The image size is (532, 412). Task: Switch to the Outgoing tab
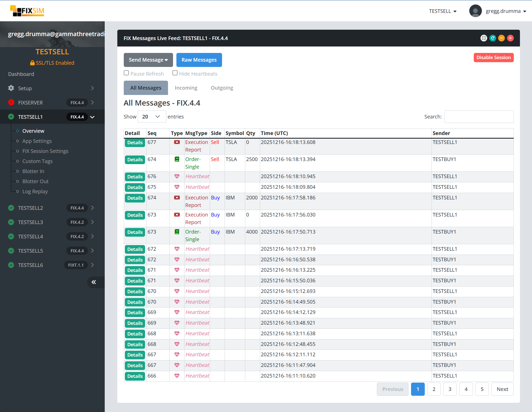pos(222,88)
